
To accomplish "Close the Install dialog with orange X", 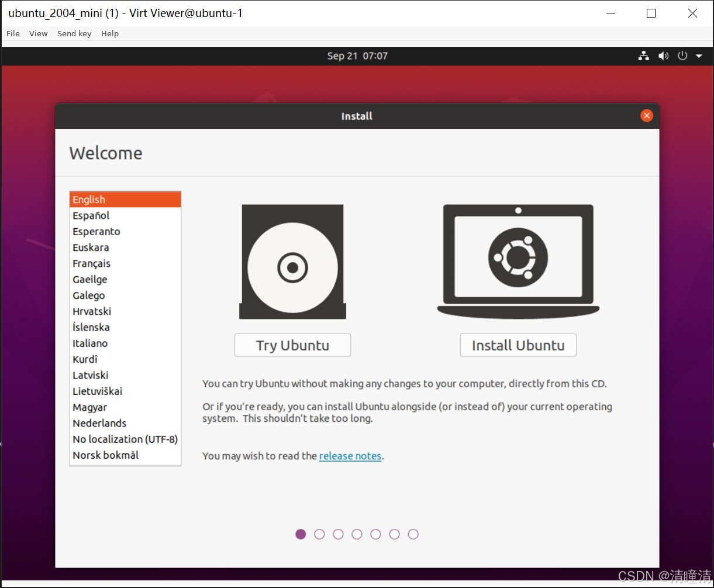I will [646, 116].
